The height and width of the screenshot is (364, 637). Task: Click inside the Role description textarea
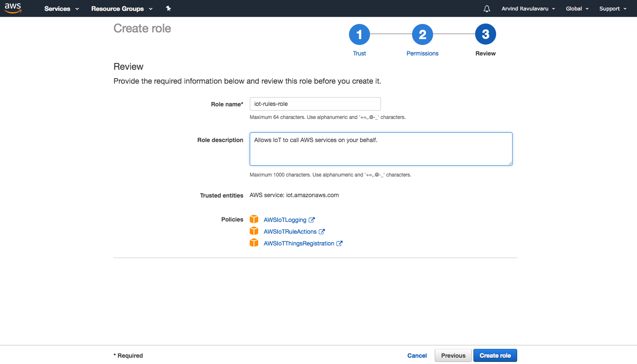[x=381, y=149]
